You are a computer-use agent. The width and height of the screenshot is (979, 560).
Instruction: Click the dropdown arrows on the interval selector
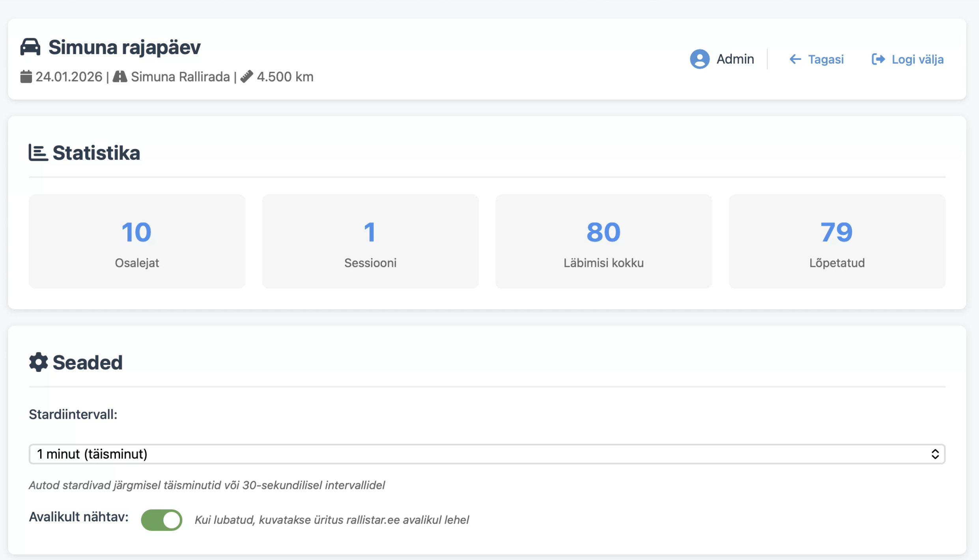(935, 454)
